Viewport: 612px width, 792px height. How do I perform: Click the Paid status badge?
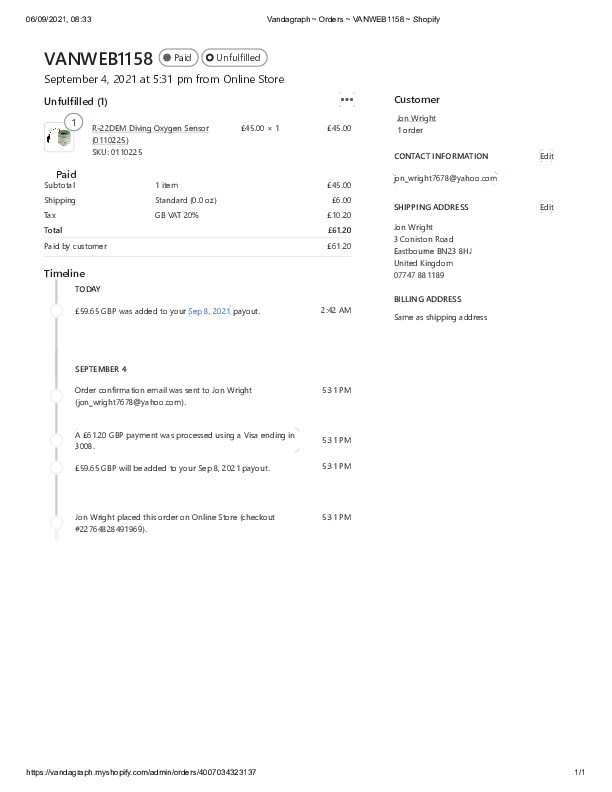pyautogui.click(x=178, y=58)
